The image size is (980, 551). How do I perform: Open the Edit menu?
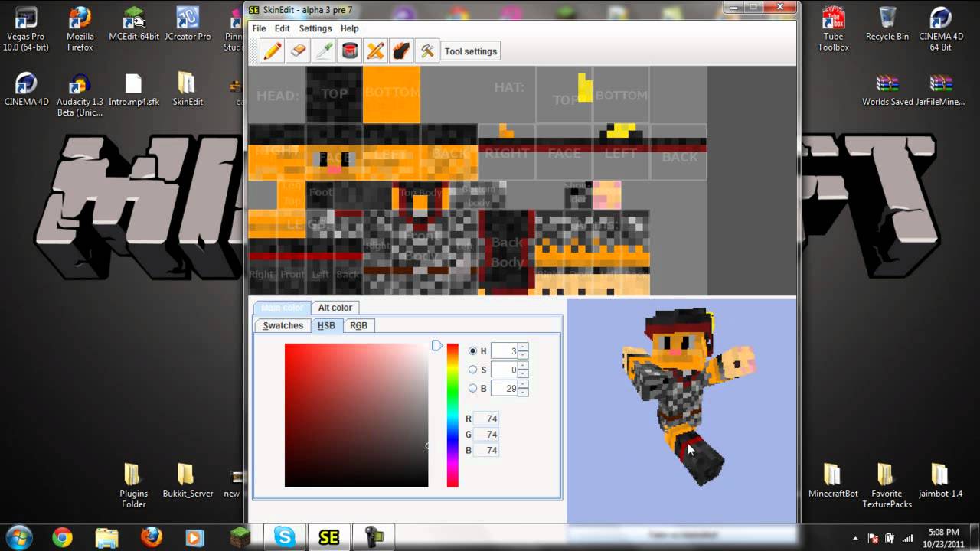[x=283, y=28]
